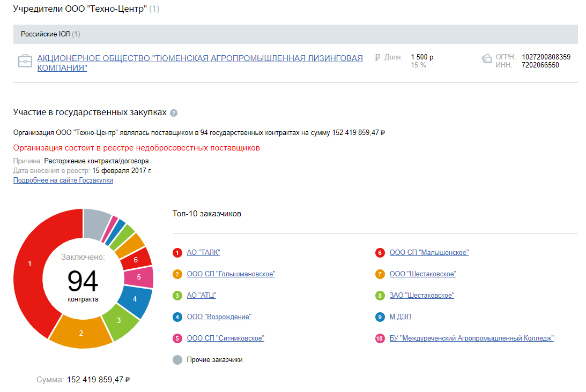
Task: Select the large red donut segment 1
Action: point(30,263)
